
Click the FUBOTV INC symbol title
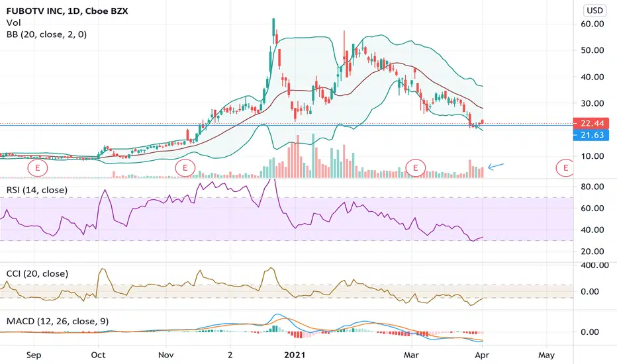(67, 11)
